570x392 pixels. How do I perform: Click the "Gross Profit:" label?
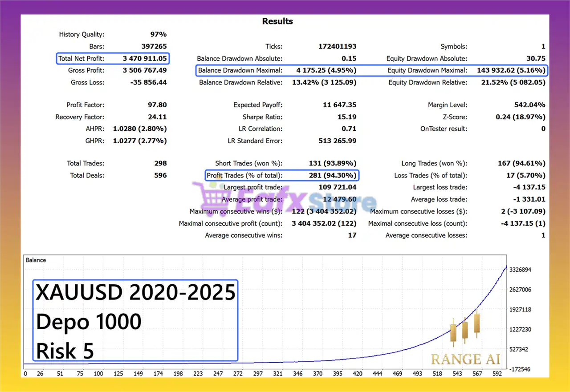[x=86, y=70]
